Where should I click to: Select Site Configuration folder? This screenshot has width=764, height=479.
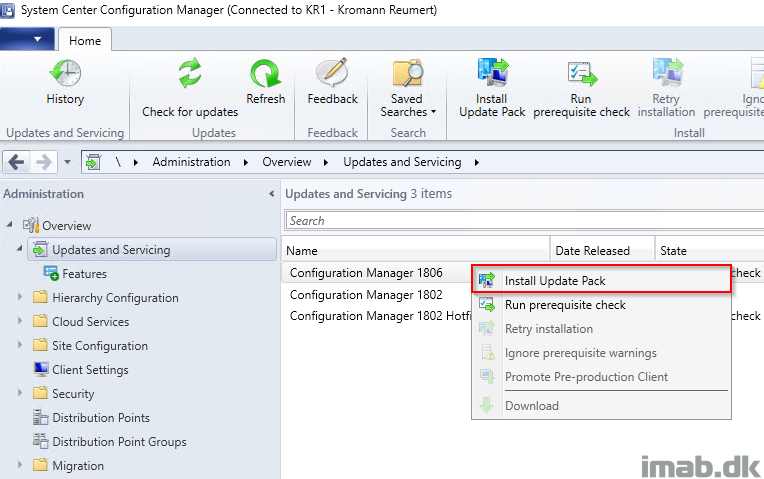coord(90,345)
